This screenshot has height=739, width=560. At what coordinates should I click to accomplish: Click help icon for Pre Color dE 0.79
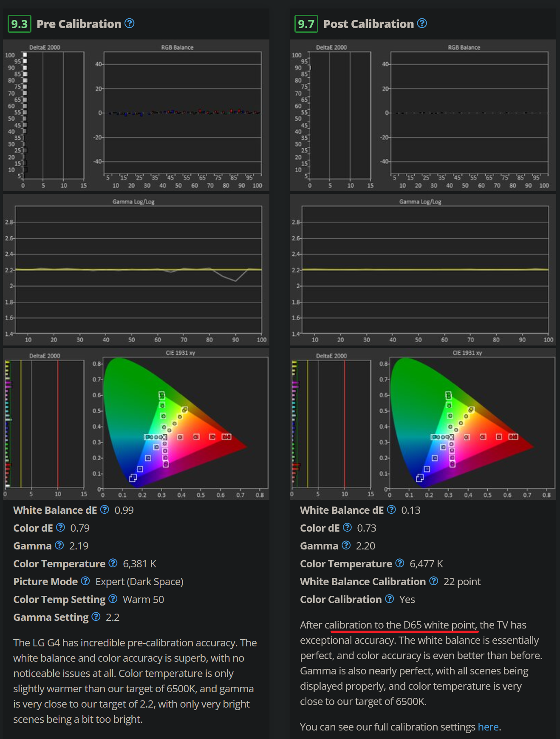(61, 527)
